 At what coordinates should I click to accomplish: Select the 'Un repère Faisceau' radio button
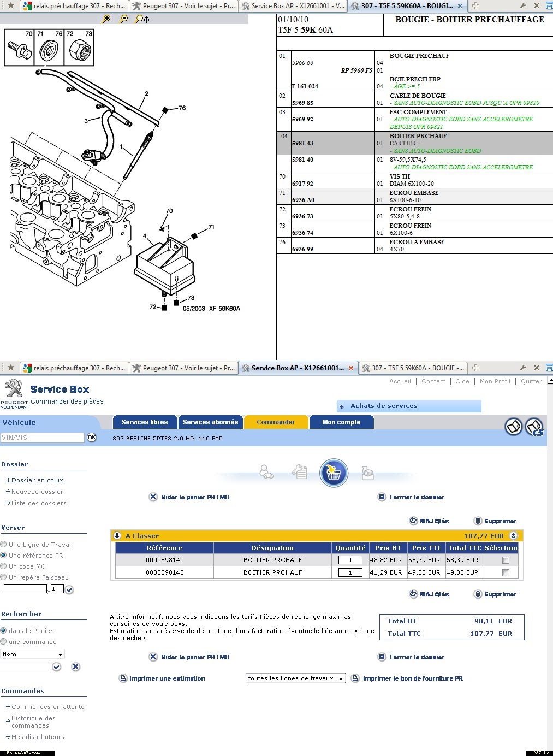click(x=4, y=577)
